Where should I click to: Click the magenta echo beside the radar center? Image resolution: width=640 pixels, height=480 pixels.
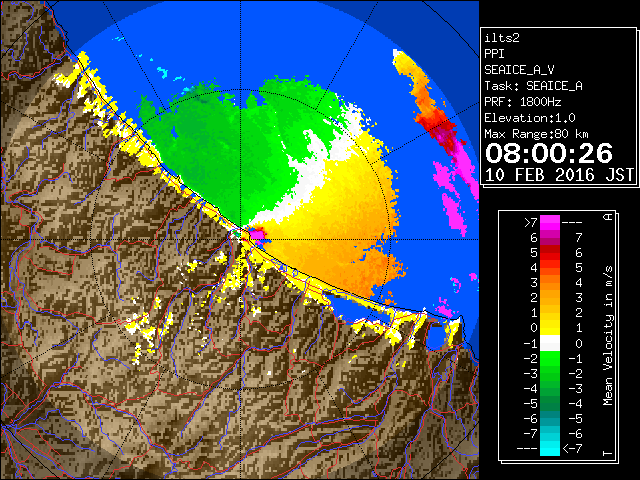(x=257, y=234)
